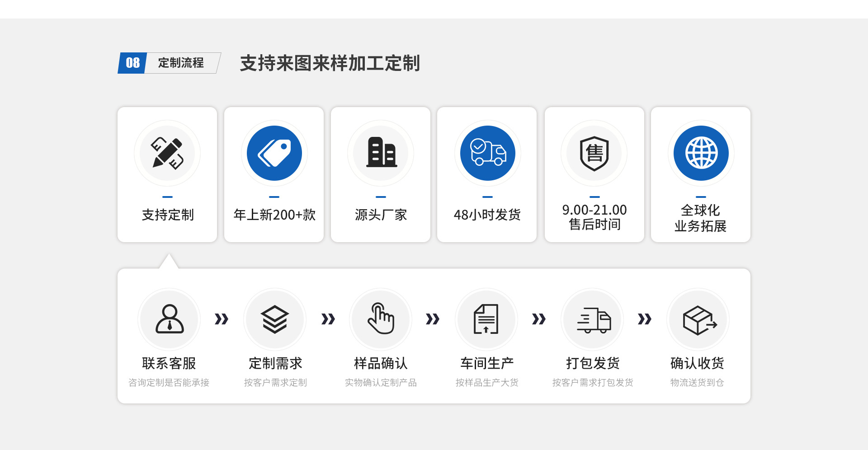The width and height of the screenshot is (868, 450).
Task: Click the 确认收货 step title
Action: pos(697,363)
